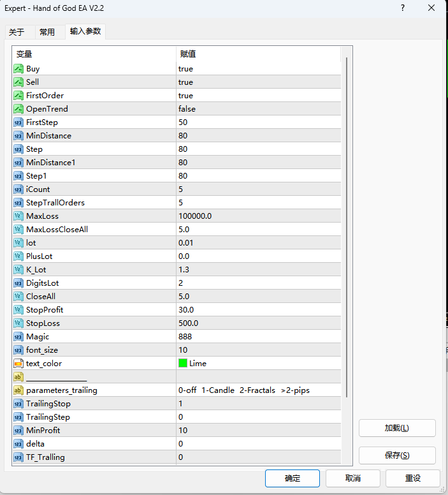The height and width of the screenshot is (495, 448).
Task: Click the vertical scrollbar of parameter list
Action: point(347,223)
